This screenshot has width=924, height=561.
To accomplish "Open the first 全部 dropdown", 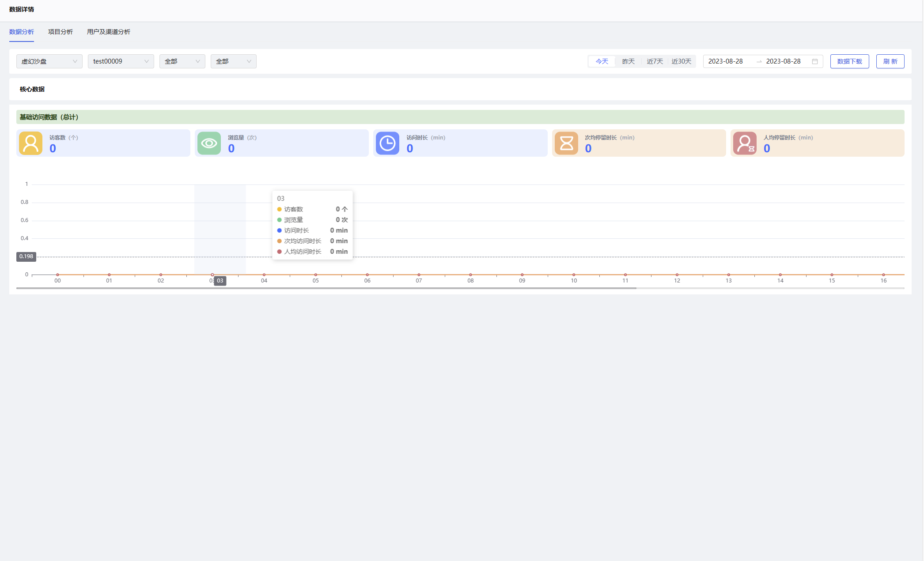I will click(182, 61).
